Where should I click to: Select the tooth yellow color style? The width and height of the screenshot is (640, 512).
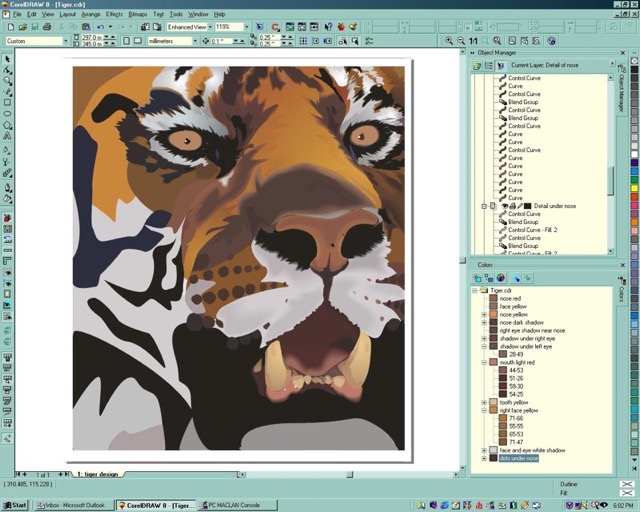coord(514,402)
